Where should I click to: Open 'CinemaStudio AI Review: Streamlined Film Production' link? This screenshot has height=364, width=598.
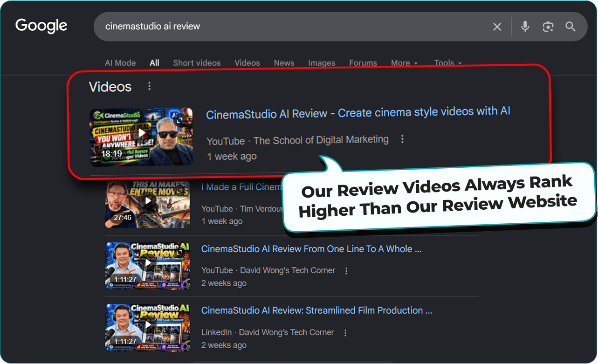point(317,310)
